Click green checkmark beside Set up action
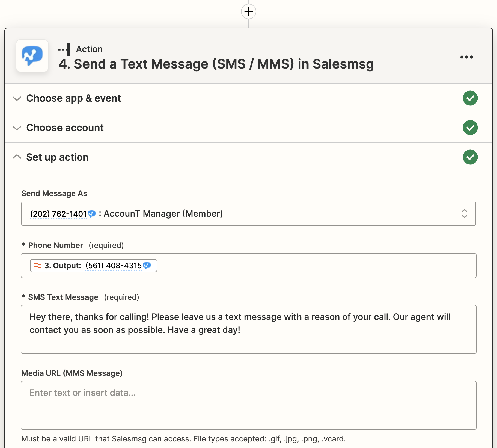Image resolution: width=497 pixels, height=448 pixels. 470,157
